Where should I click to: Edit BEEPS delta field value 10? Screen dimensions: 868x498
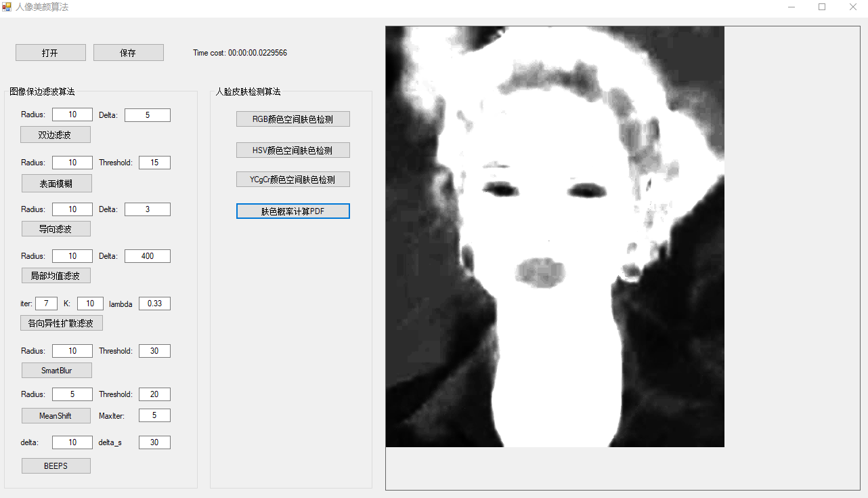(x=72, y=442)
